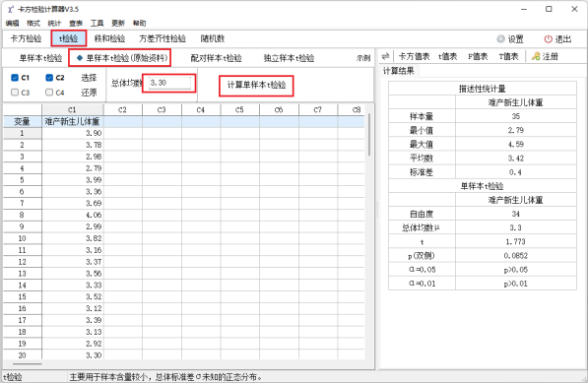Switch to the 秩和检验 tab
Screen dimensions: 588x384
tap(109, 38)
